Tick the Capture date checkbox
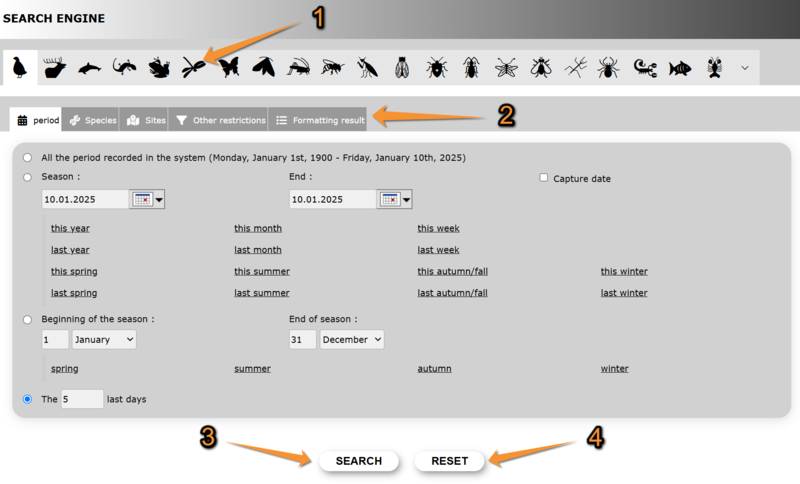The height and width of the screenshot is (484, 800). (x=544, y=177)
